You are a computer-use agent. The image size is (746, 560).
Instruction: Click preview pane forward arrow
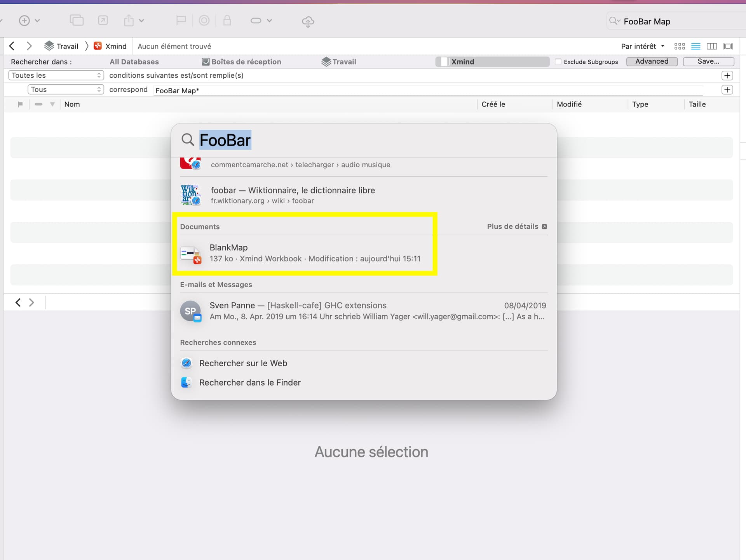pos(31,302)
